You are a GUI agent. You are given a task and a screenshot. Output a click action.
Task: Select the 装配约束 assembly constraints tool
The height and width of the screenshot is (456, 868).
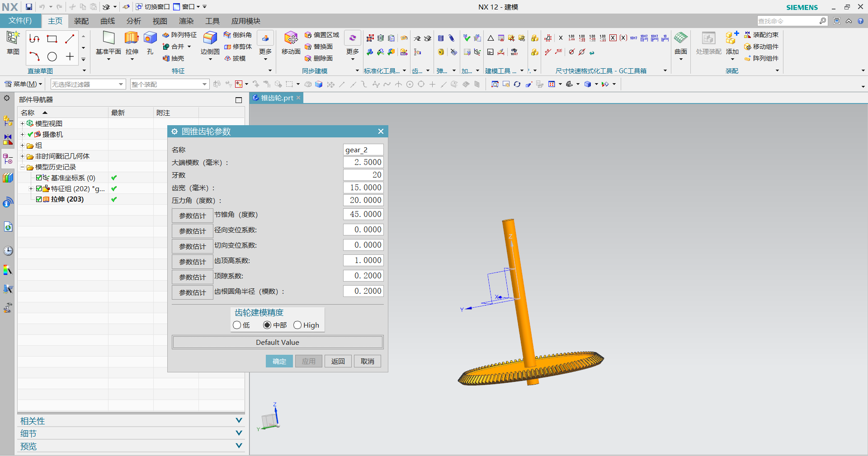coord(761,35)
